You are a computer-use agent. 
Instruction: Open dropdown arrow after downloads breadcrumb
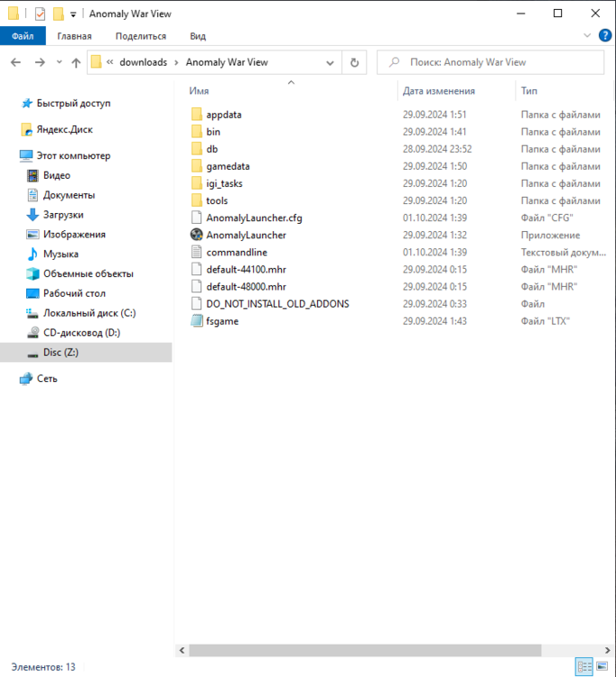176,62
